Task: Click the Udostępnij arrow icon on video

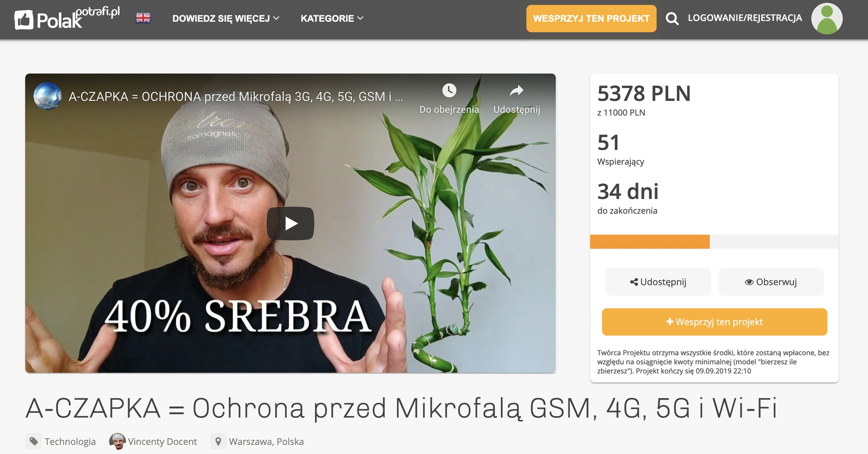Action: click(516, 90)
